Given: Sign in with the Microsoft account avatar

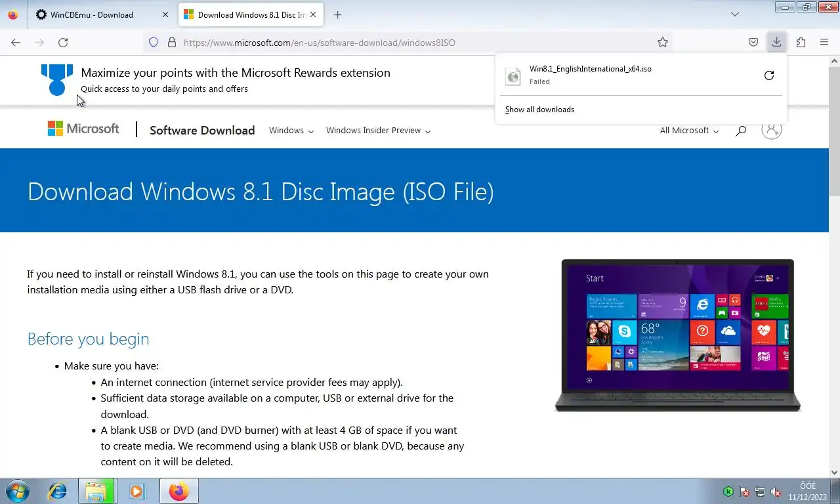Looking at the screenshot, I should [771, 130].
